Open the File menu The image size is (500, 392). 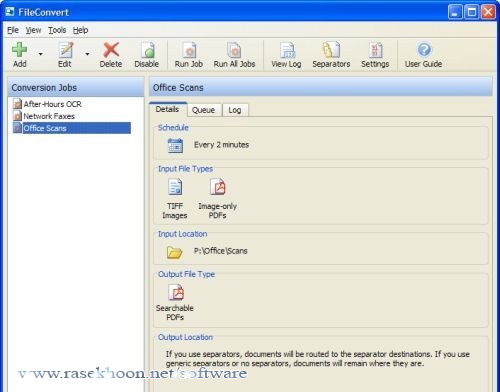coord(13,30)
